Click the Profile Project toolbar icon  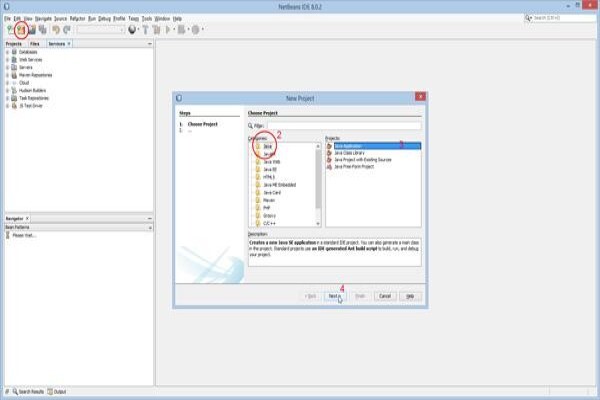pos(196,29)
